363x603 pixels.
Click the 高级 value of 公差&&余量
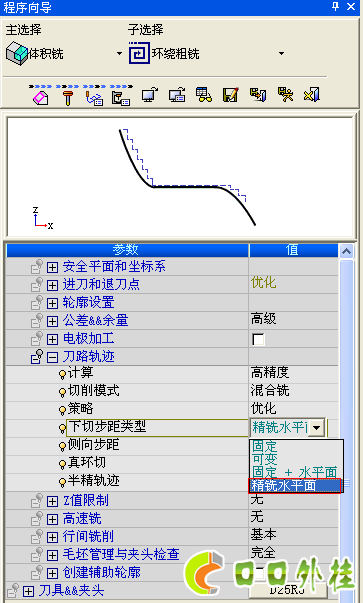[263, 319]
